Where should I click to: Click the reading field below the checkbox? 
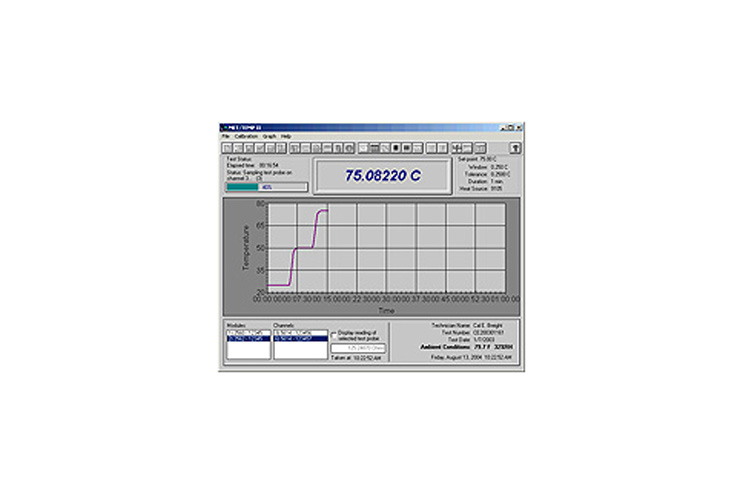358,347
